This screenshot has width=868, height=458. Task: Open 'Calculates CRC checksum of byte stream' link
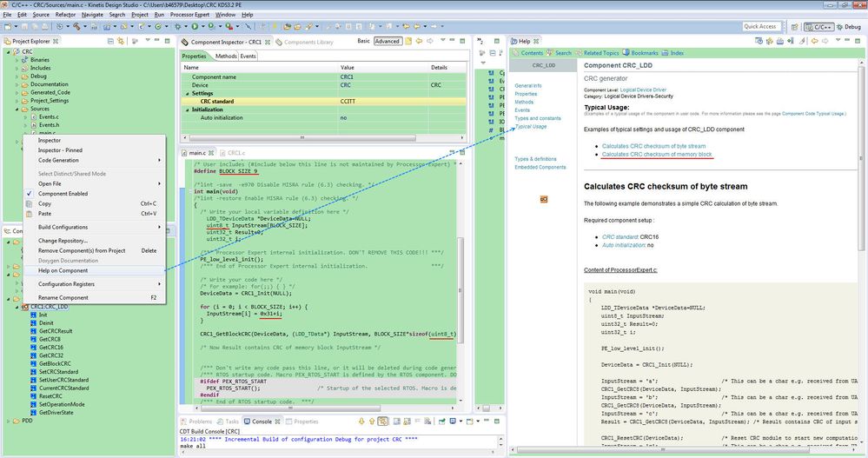653,146
